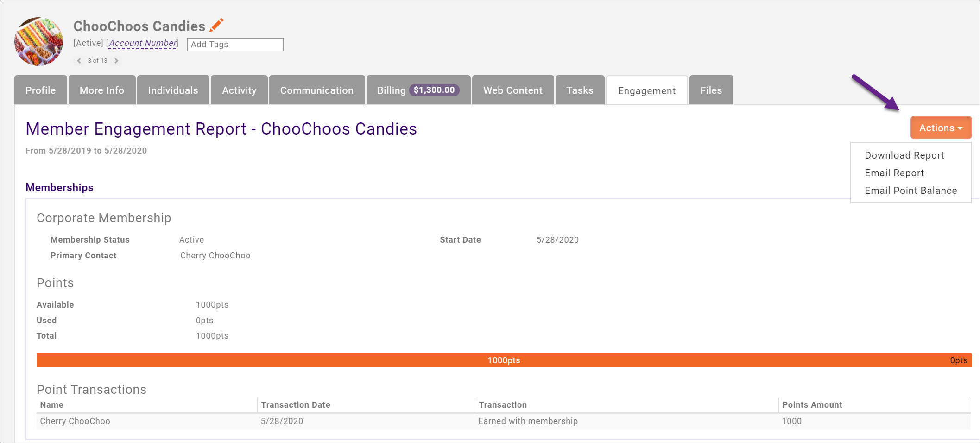
Task: Select Email Point Balance
Action: pyautogui.click(x=910, y=190)
